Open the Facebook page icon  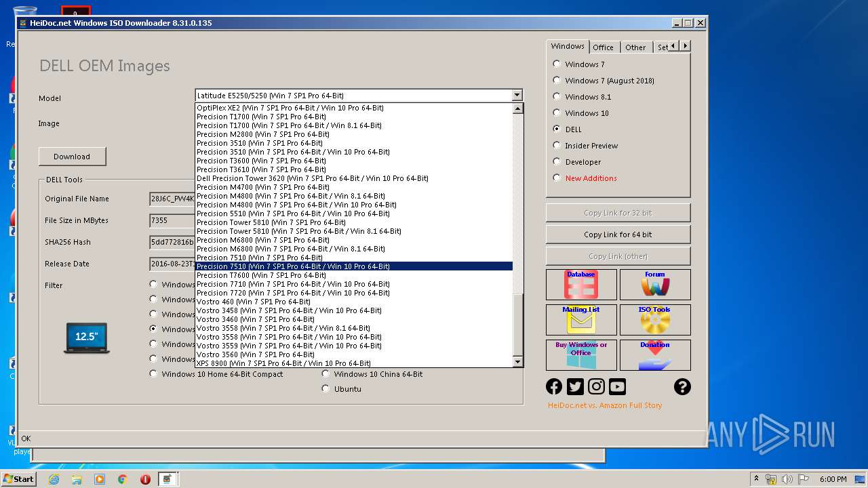554,386
